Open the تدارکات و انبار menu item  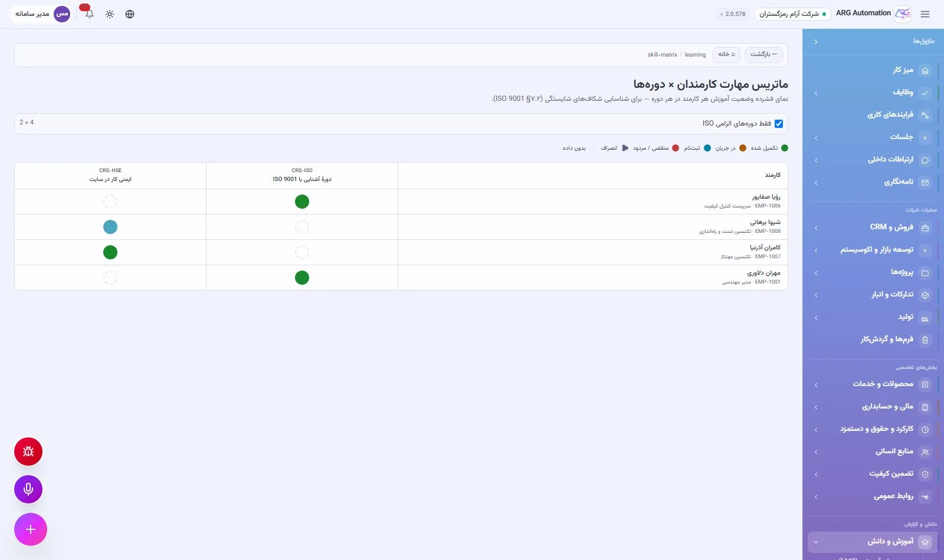pos(873,295)
